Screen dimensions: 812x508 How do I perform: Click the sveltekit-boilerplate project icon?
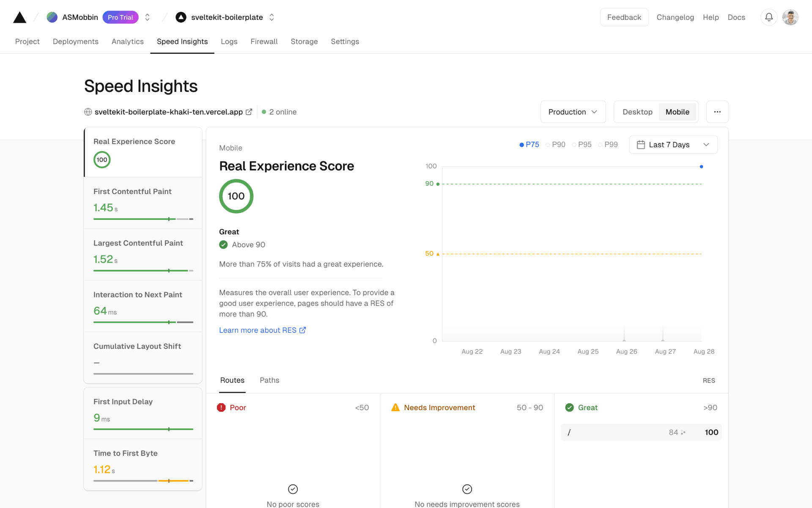(x=181, y=17)
